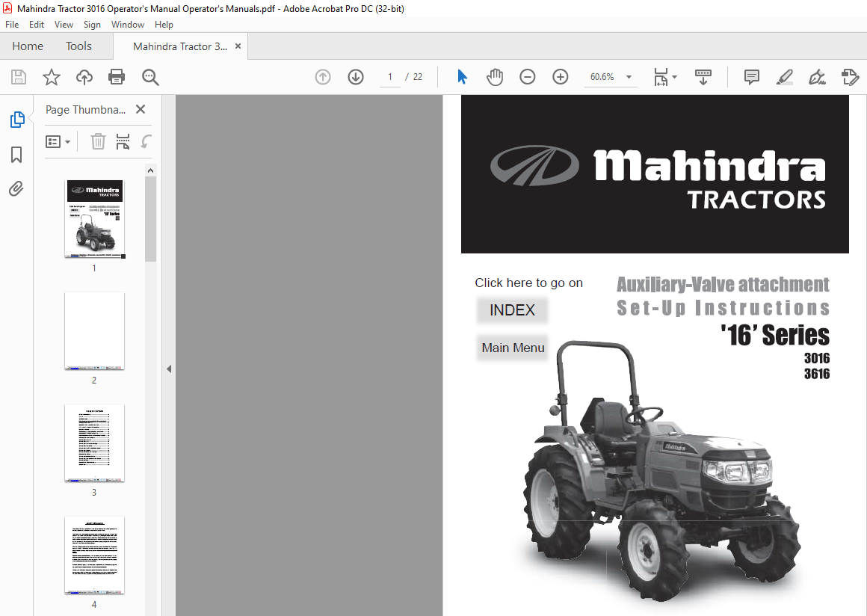Go to next page arrow
The width and height of the screenshot is (867, 616).
[x=356, y=77]
